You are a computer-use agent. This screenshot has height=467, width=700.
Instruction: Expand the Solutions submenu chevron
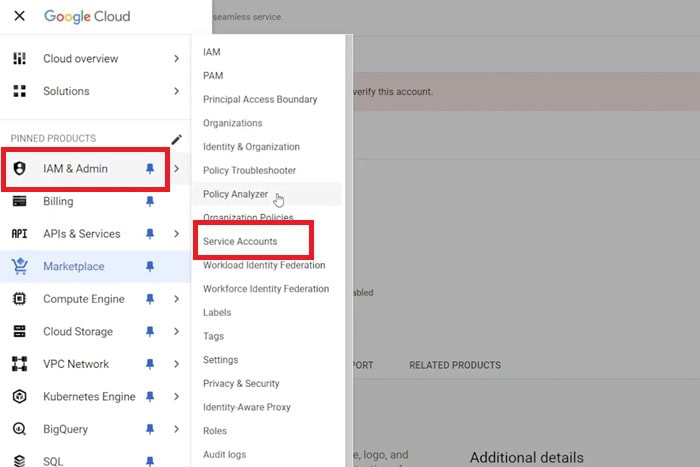(176, 91)
